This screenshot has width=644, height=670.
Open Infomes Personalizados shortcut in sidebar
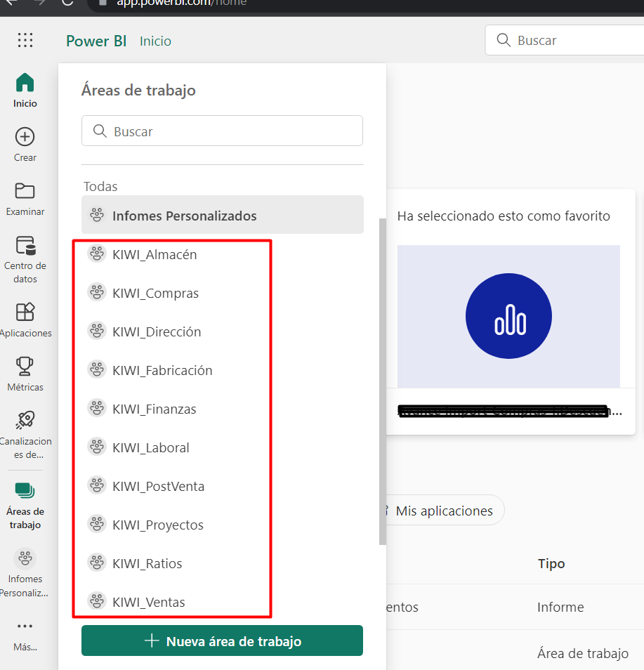[x=25, y=558]
